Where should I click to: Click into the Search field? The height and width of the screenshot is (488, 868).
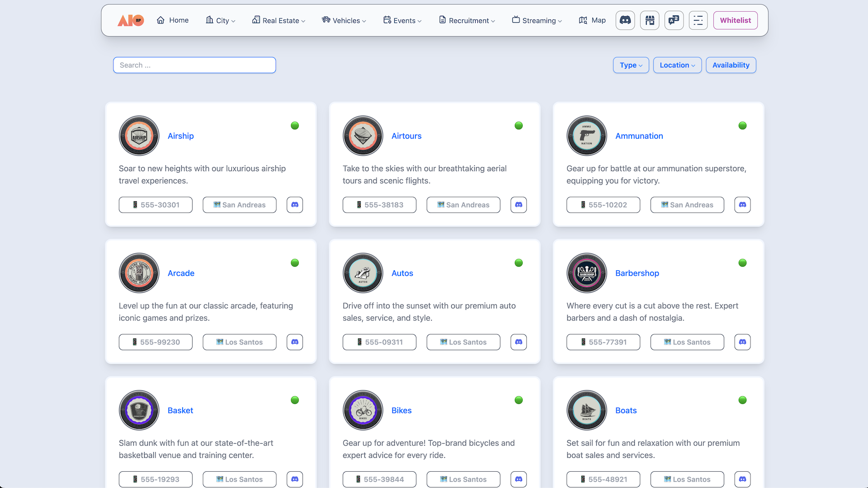194,65
